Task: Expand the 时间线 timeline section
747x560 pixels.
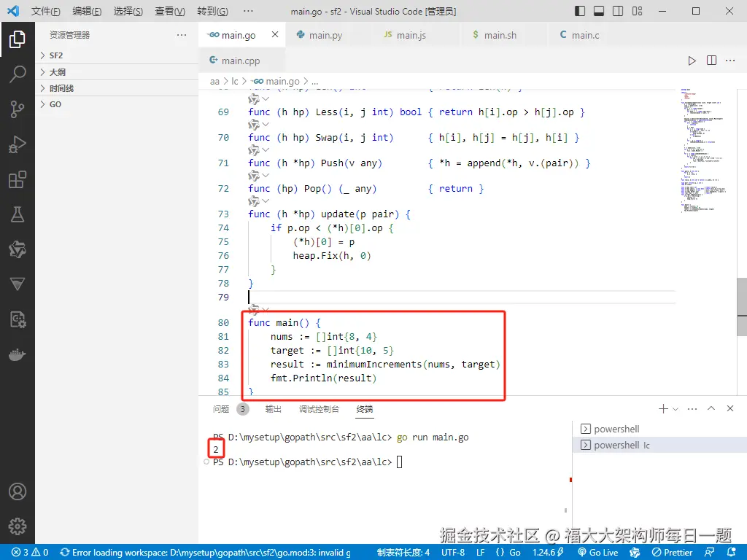Action: 117,88
